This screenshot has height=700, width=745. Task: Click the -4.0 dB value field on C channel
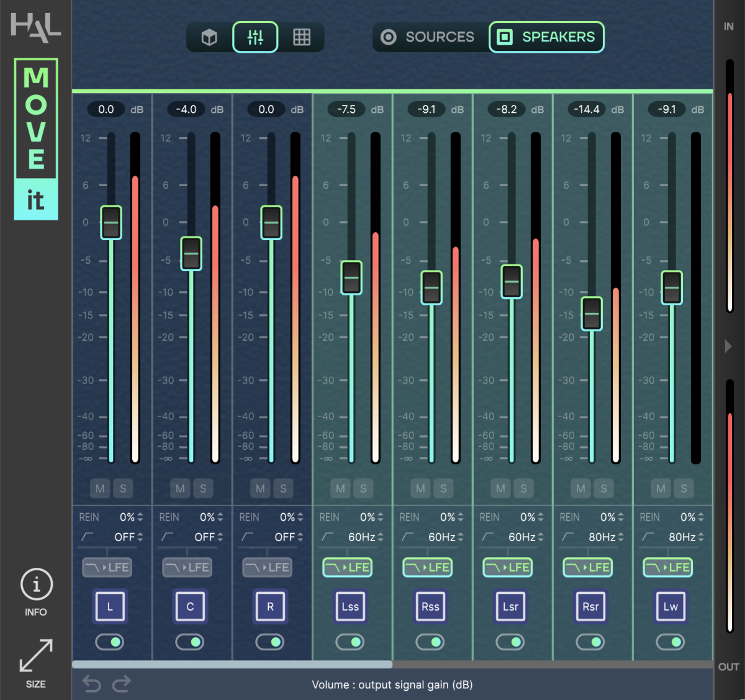(x=186, y=109)
